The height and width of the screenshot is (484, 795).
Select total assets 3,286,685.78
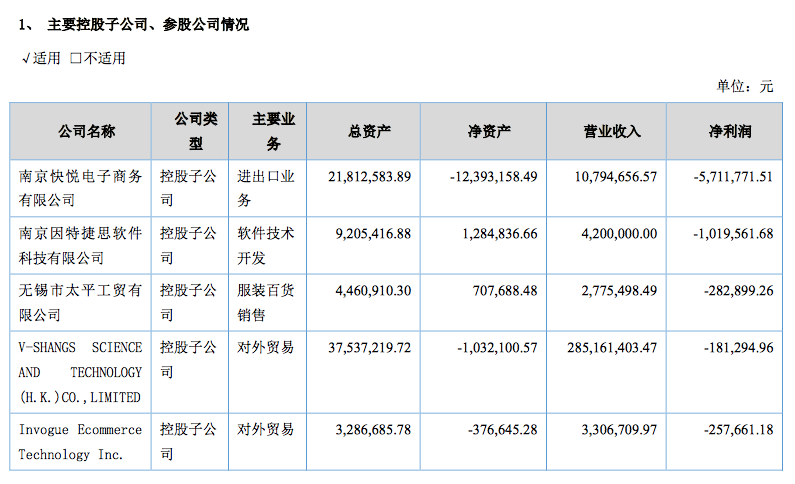pos(373,430)
